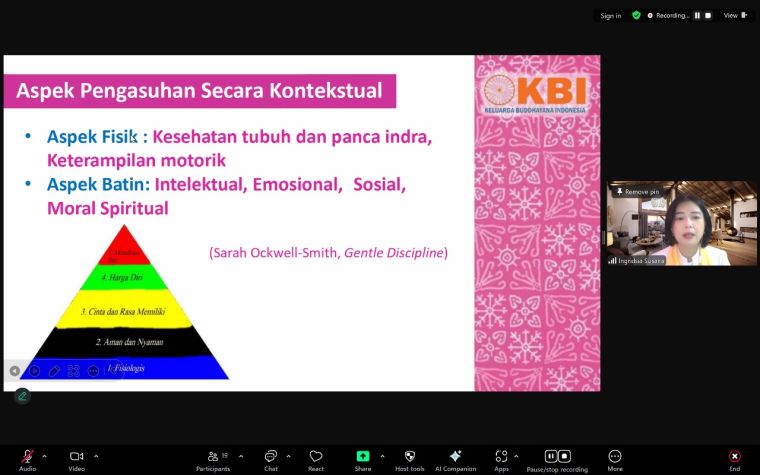Screen dimensions: 760x475
Task: Open the React emoji menu
Action: click(x=316, y=457)
